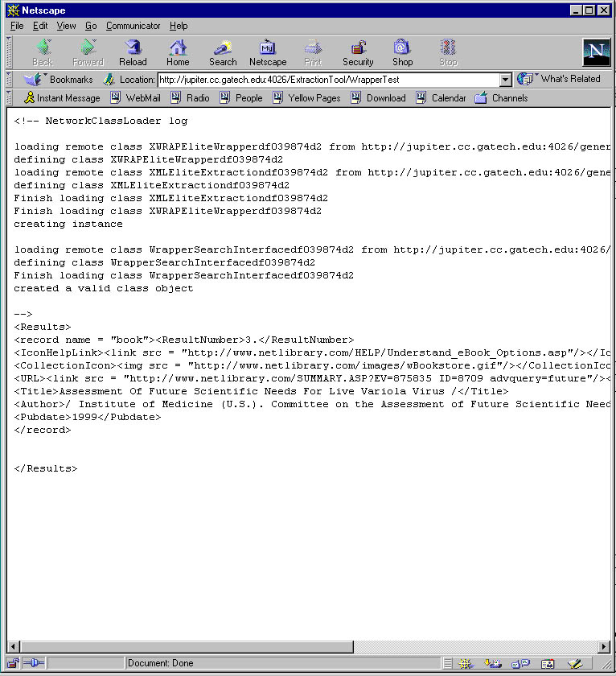Open the View menu

[x=66, y=26]
